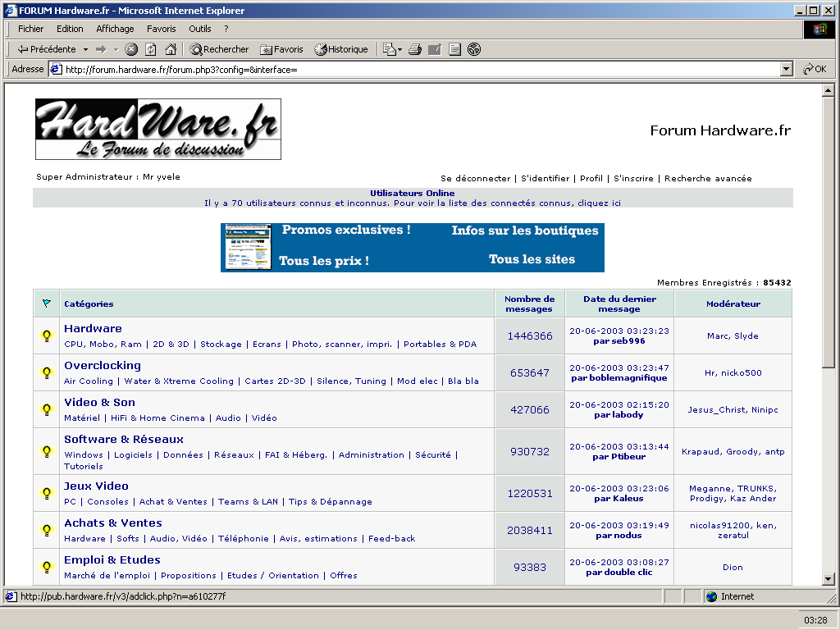
Task: Open the Affichage menu
Action: point(115,29)
